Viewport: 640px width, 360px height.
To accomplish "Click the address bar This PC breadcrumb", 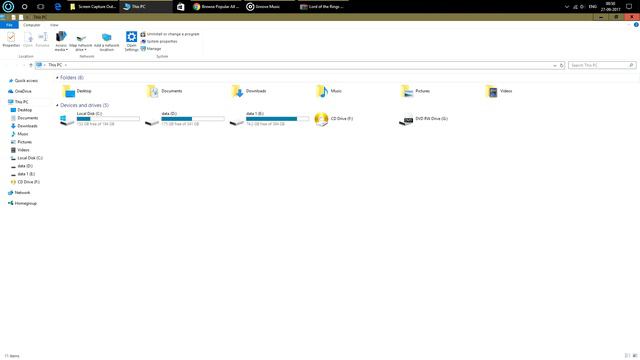I will [x=55, y=65].
